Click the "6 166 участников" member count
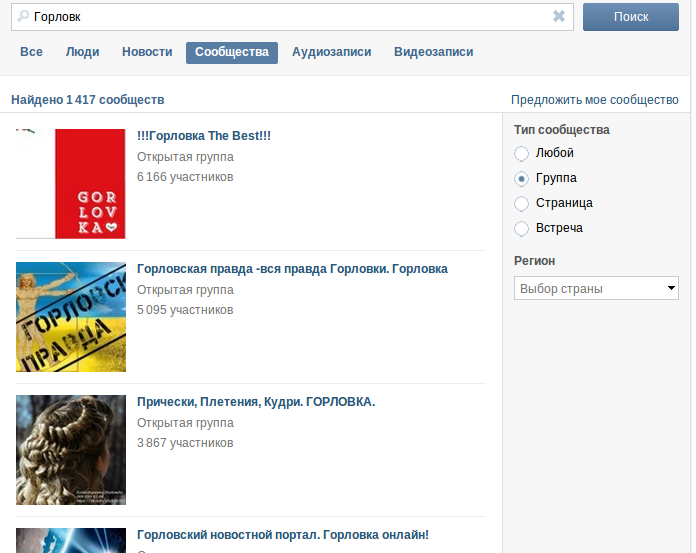This screenshot has width=696, height=553. tap(185, 177)
